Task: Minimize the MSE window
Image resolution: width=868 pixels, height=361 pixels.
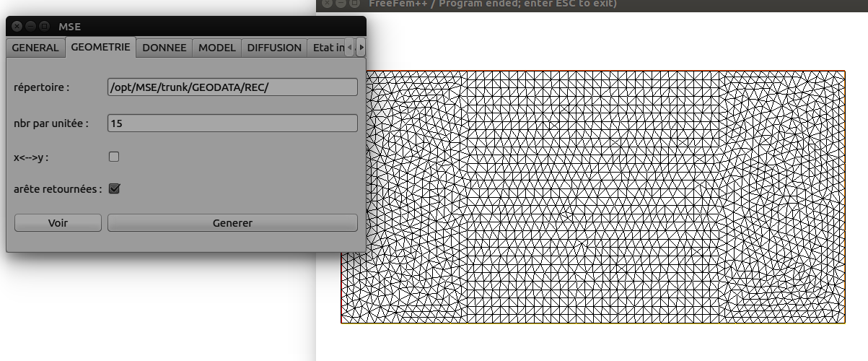Action: coord(30,27)
